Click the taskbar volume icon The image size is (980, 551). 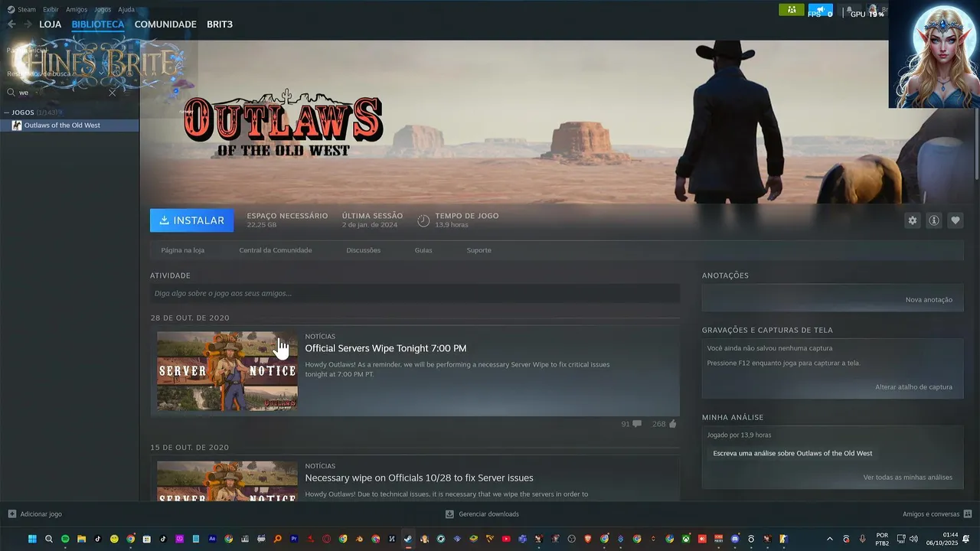click(913, 539)
